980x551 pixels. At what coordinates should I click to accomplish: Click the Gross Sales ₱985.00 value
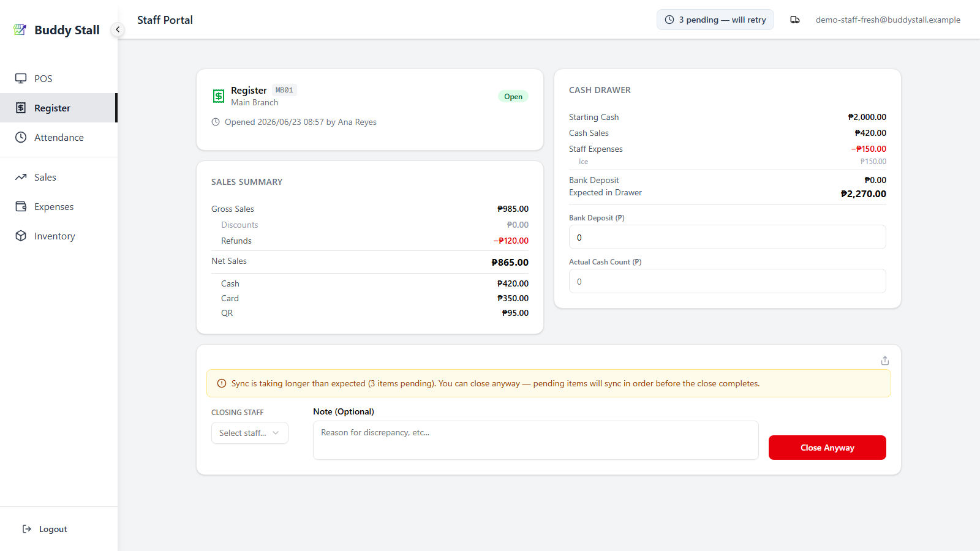pyautogui.click(x=513, y=209)
